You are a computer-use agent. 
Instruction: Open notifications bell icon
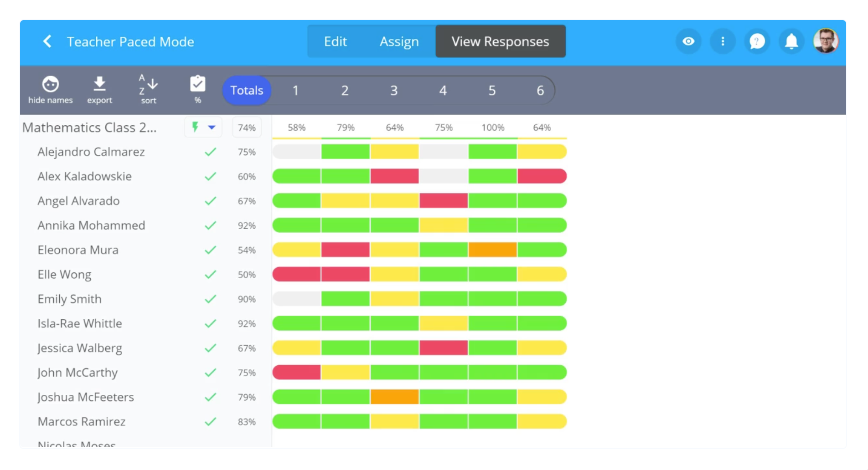(x=791, y=41)
